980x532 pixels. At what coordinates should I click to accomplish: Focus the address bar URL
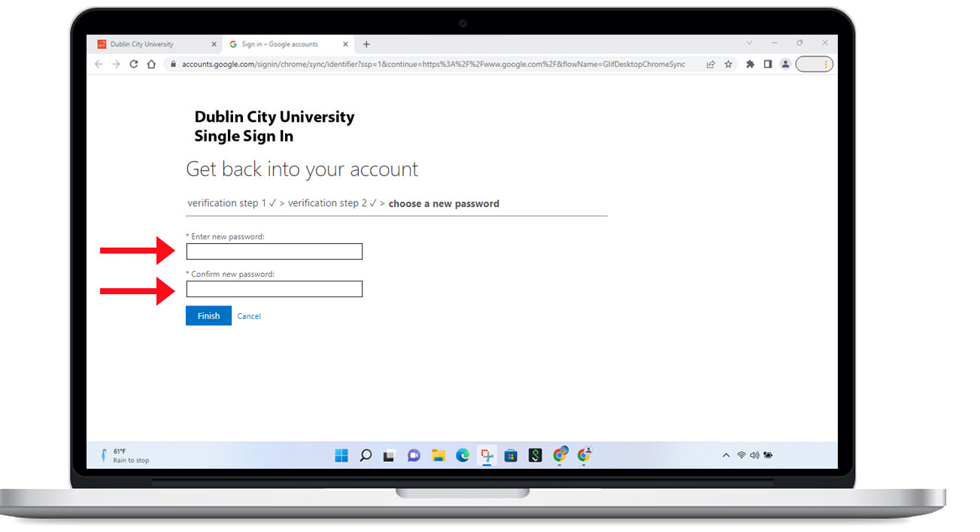pos(433,65)
